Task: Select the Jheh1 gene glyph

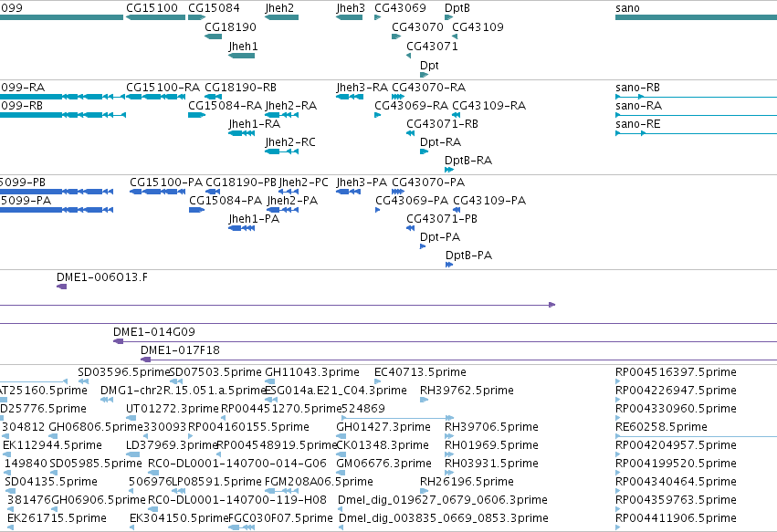Action: pos(241,56)
